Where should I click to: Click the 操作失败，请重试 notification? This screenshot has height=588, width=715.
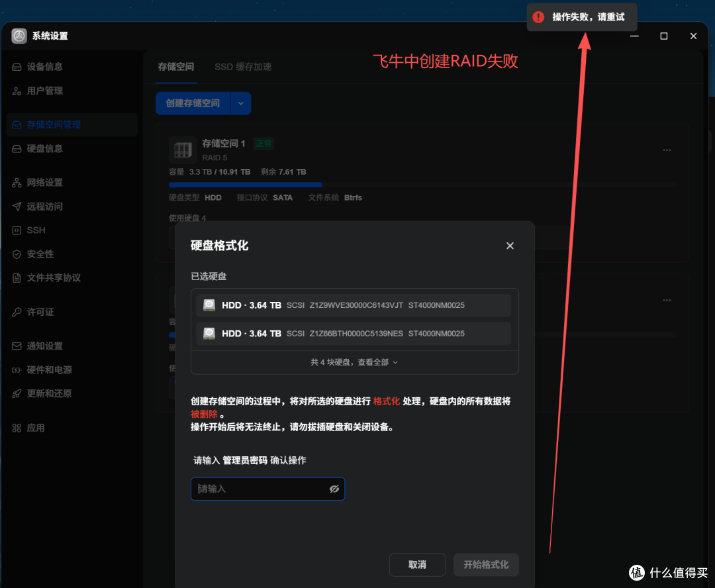point(582,17)
